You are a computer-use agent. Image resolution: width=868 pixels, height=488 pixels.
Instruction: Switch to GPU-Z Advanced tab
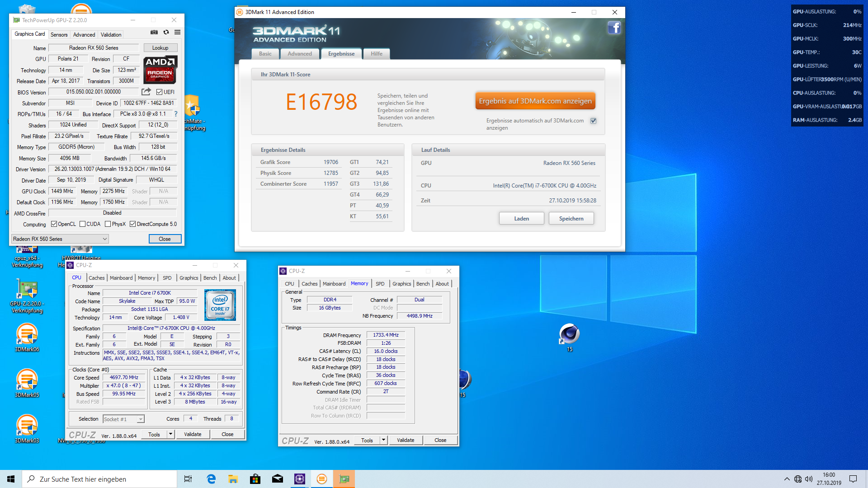click(x=84, y=35)
